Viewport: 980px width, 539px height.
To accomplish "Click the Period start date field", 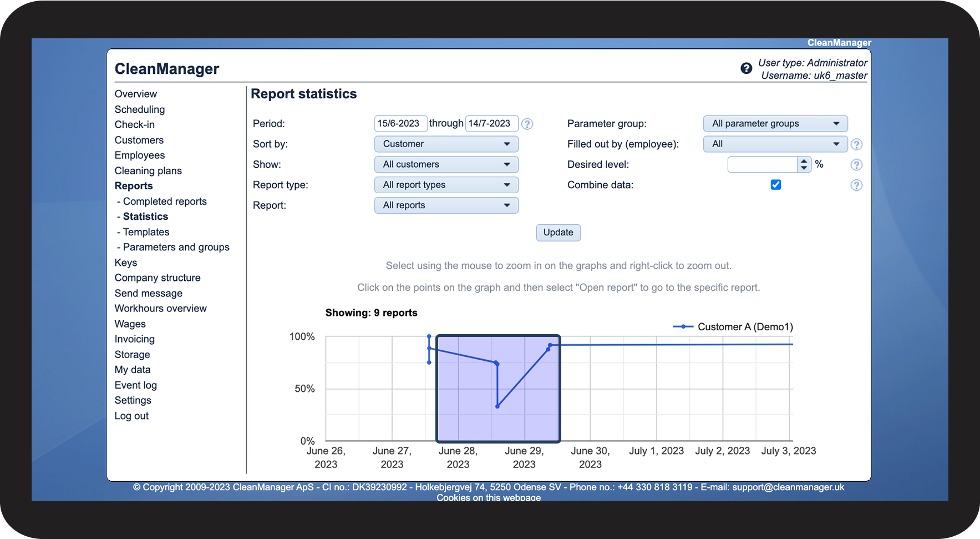I will 400,123.
